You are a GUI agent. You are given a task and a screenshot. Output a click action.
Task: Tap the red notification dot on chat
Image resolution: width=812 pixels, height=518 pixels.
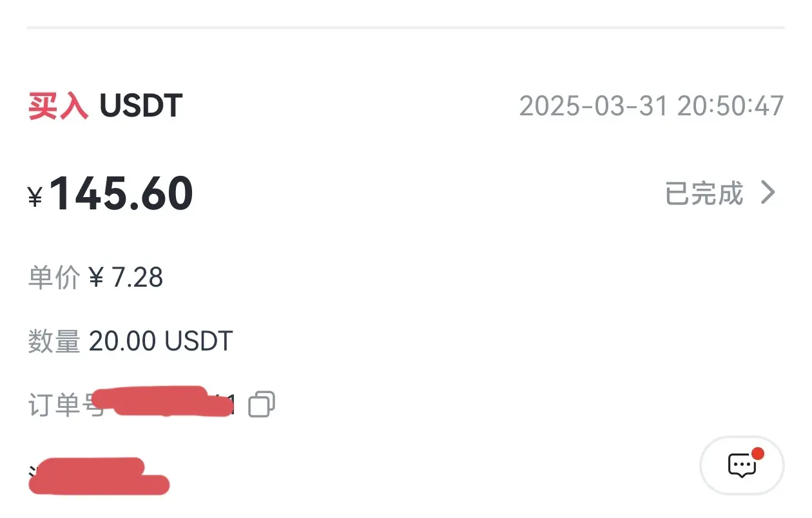point(758,454)
